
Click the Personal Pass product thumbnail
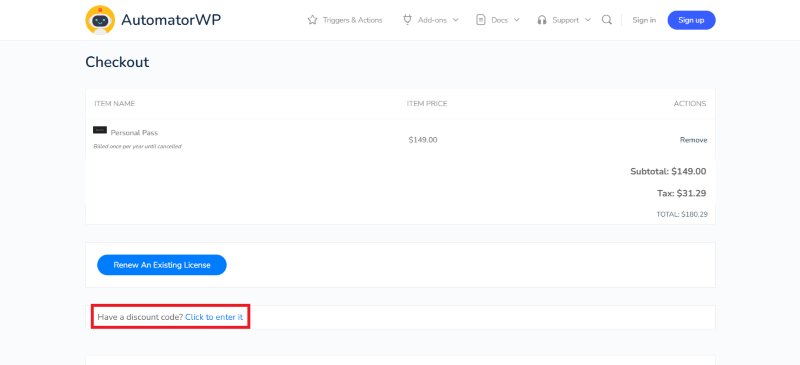[100, 130]
